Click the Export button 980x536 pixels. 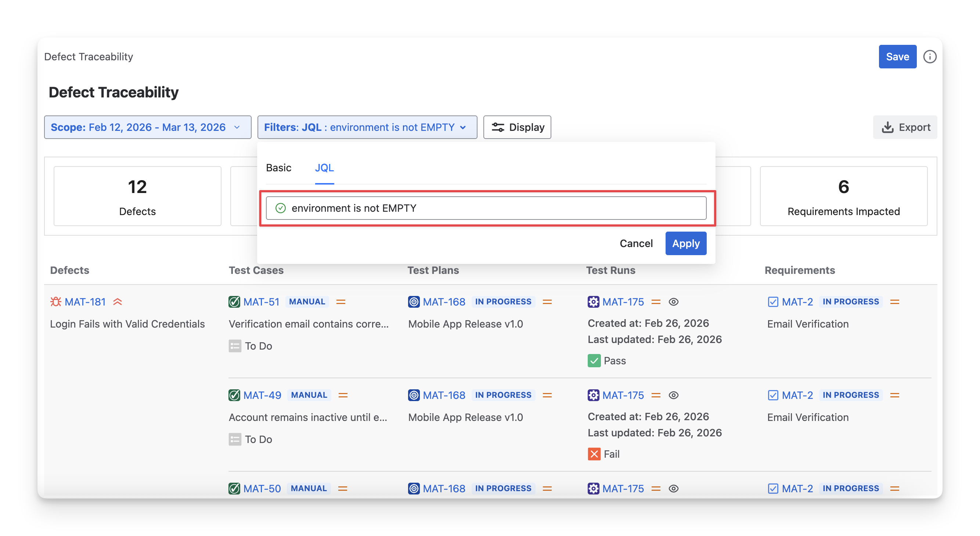point(905,127)
